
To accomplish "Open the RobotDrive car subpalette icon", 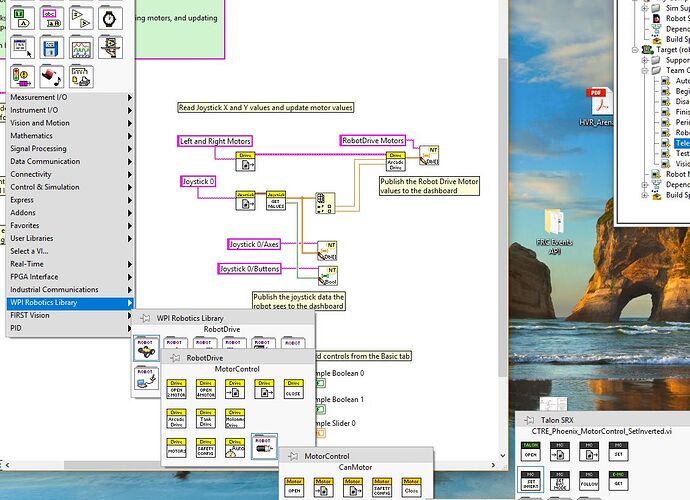I will pos(146,349).
